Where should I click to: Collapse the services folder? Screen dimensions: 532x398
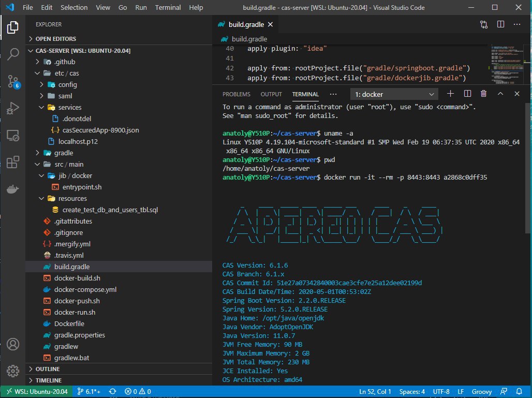119,107
